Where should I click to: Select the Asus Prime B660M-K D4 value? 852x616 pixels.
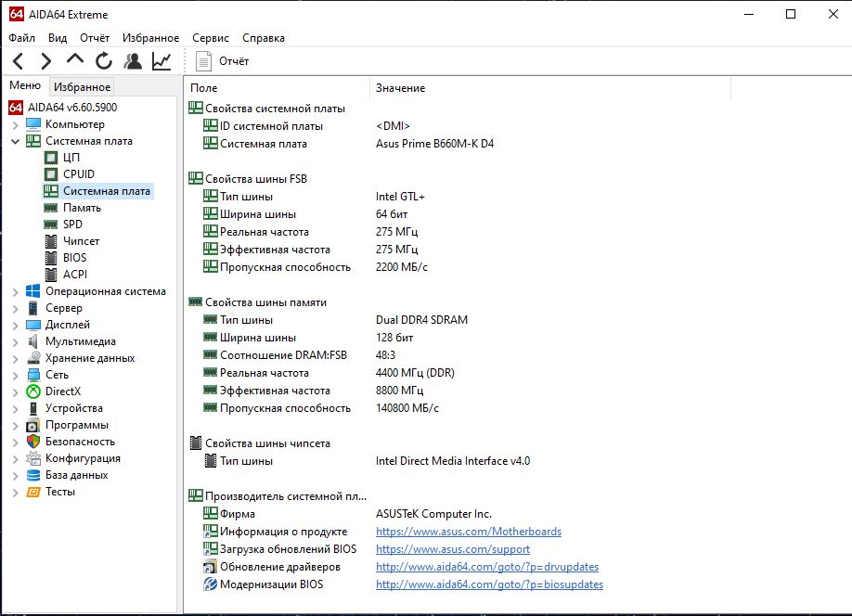pyautogui.click(x=434, y=144)
